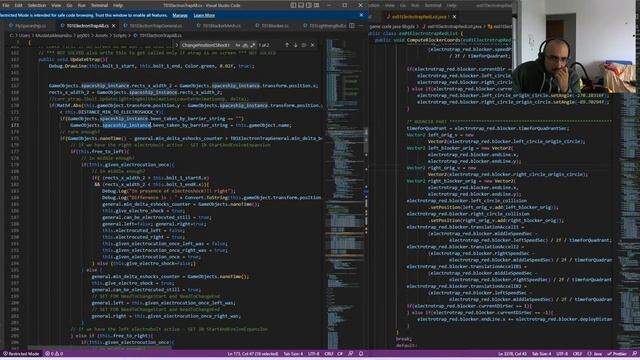Click Ln 173, Col 47 position indicator

pyautogui.click(x=253, y=354)
